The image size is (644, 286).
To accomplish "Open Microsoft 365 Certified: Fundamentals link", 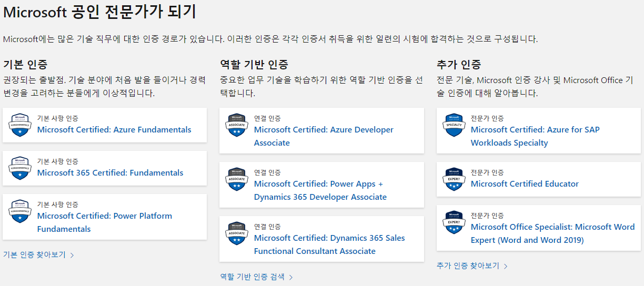I will coord(110,173).
